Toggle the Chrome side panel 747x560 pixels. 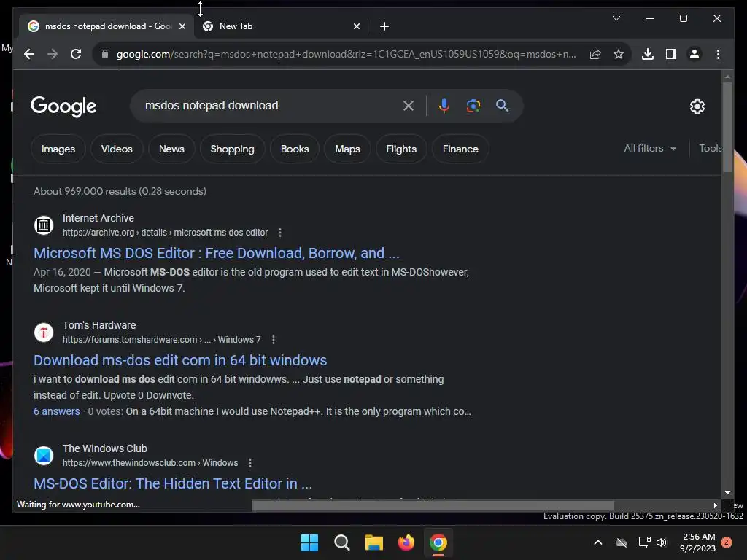[x=671, y=54]
